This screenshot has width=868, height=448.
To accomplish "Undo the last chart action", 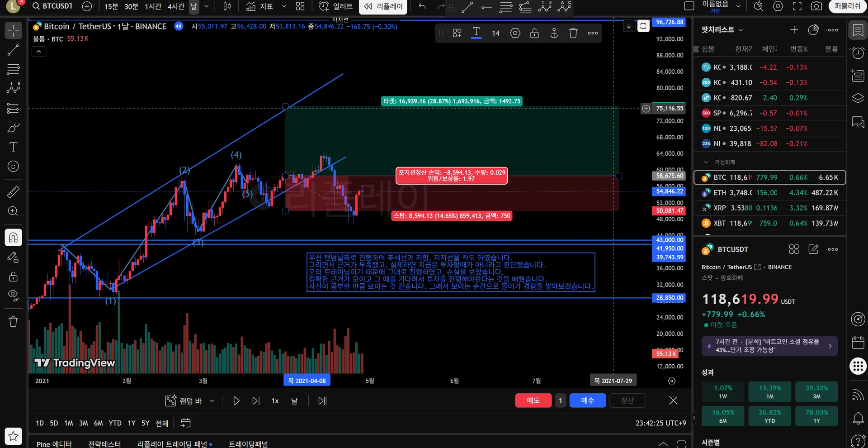I will (422, 6).
